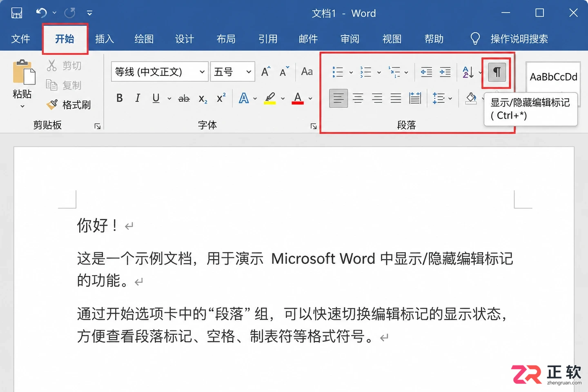
Task: Click the Bullets list icon
Action: tap(338, 72)
